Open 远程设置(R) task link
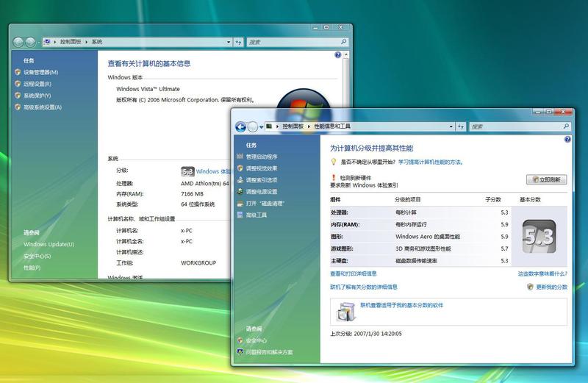 (x=37, y=84)
